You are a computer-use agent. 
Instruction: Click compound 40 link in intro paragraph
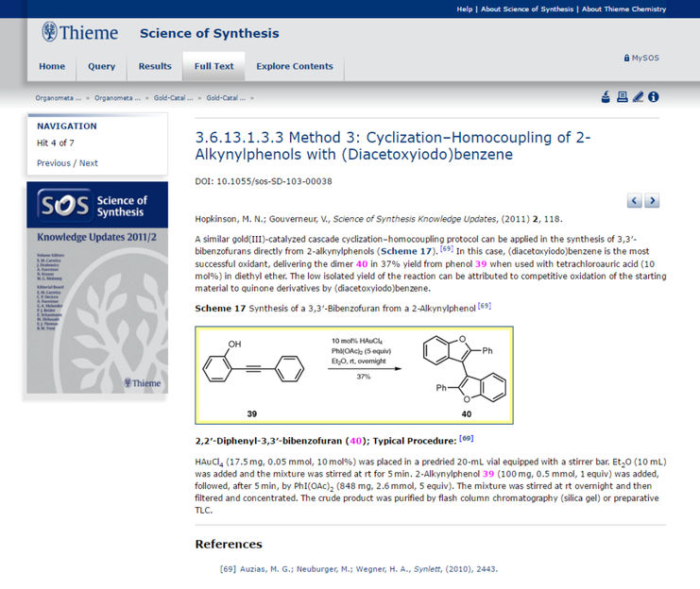(362, 263)
